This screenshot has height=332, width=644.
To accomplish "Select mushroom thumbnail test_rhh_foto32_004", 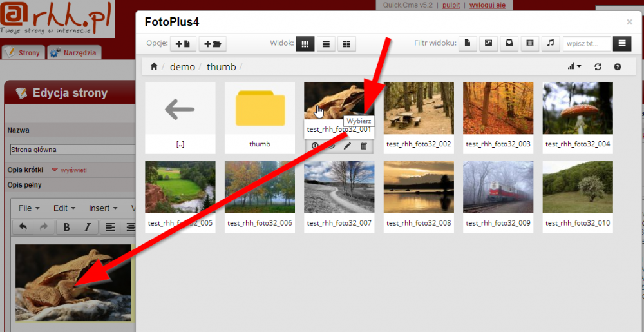I will coord(578,108).
